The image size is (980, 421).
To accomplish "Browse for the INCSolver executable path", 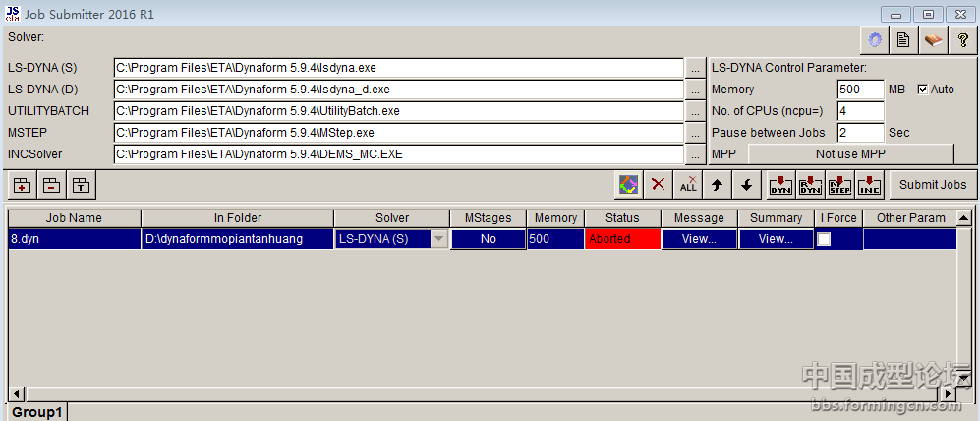I will (x=695, y=154).
